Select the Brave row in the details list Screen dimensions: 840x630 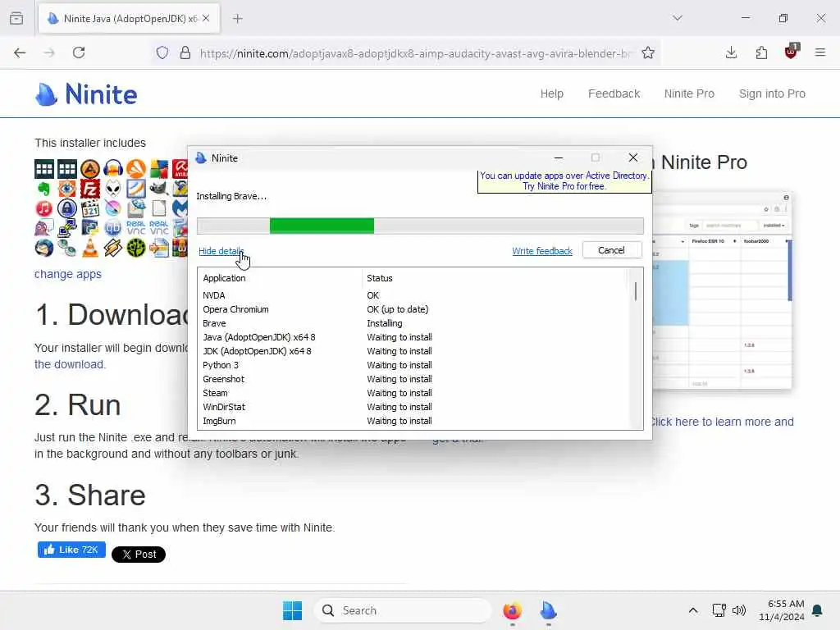413,323
